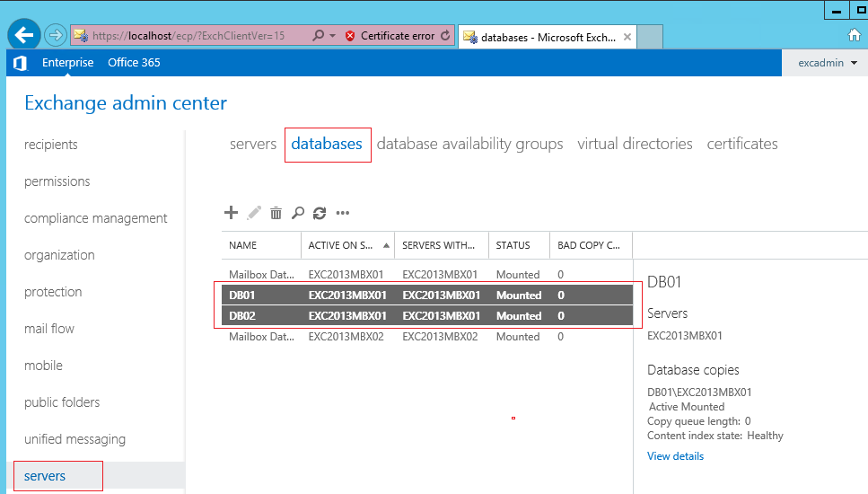Screen dimensions: 868x494
Task: Sort by SERVERS WITH... column header
Action: click(442, 245)
